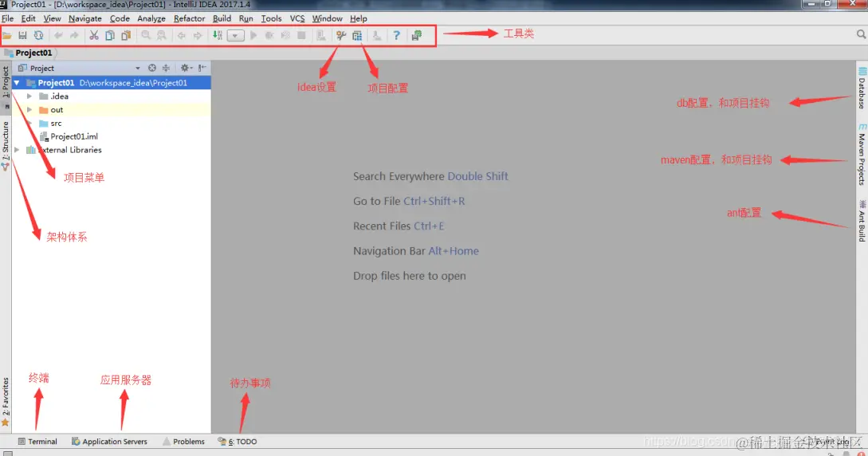
Task: Click the Stop square icon
Action: (301, 35)
